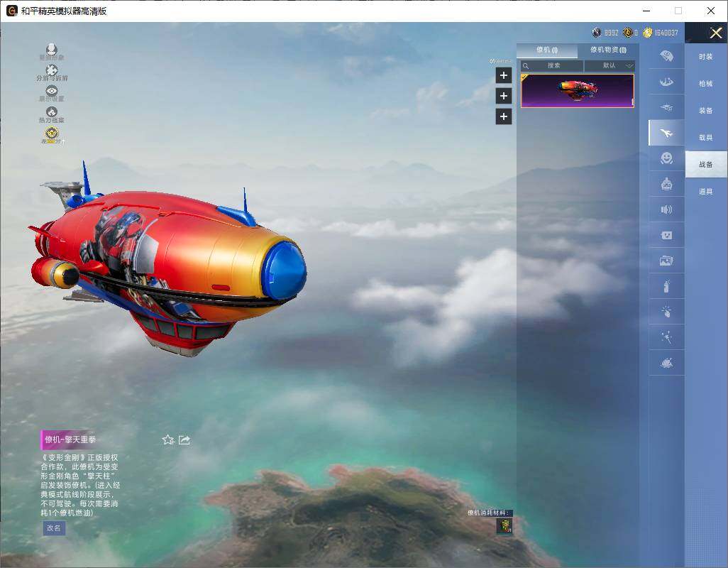Click the 僚机-擎天重拳 item title
This screenshot has height=568, width=728.
tap(70, 439)
